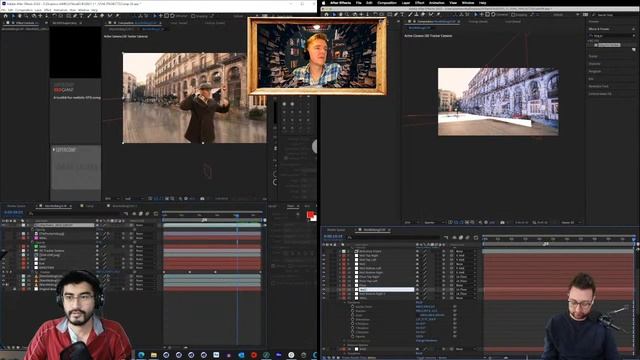Select the Pen tool in left window
This screenshot has width=640, height=360.
[75, 16]
